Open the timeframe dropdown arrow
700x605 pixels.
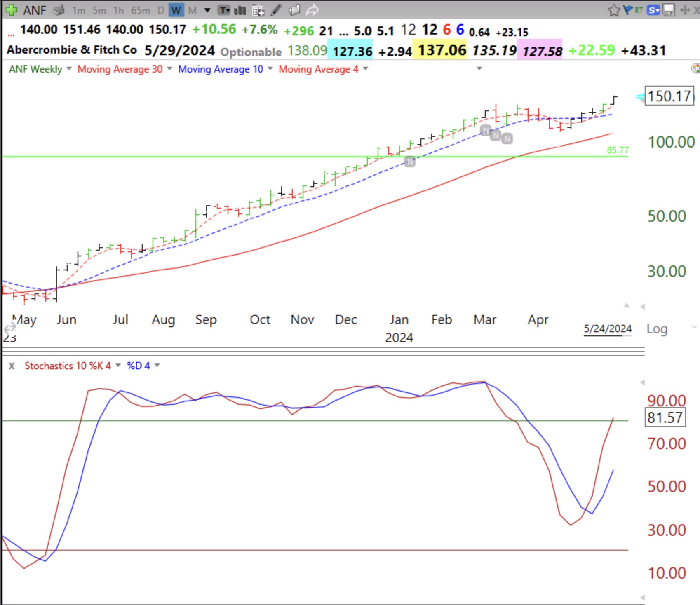coord(207,10)
